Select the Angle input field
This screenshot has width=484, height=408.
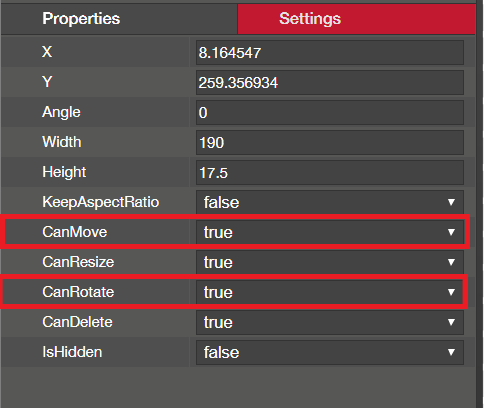330,112
